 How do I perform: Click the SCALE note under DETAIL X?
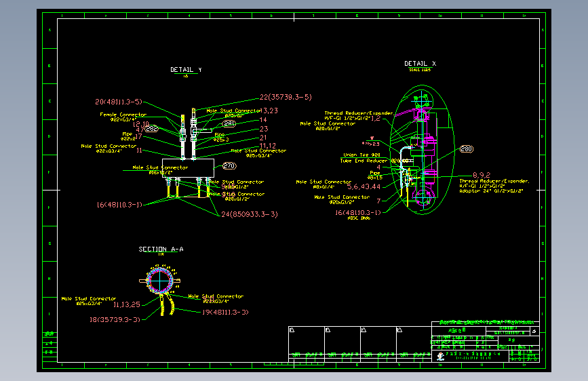420,70
